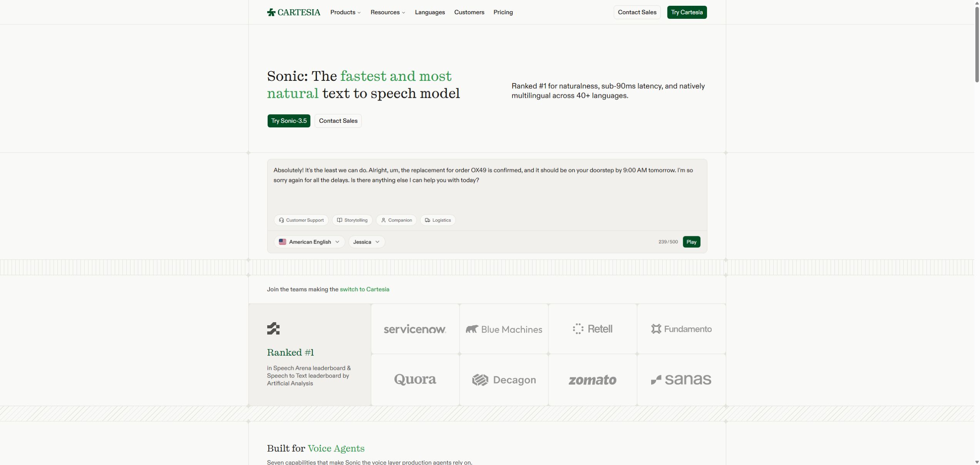Click Contact Sales in the header

(x=637, y=12)
